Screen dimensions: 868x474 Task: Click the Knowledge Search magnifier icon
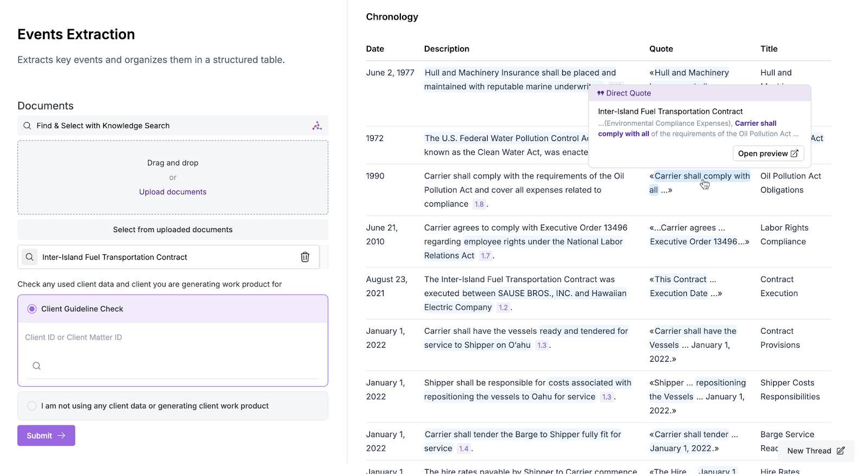(27, 126)
